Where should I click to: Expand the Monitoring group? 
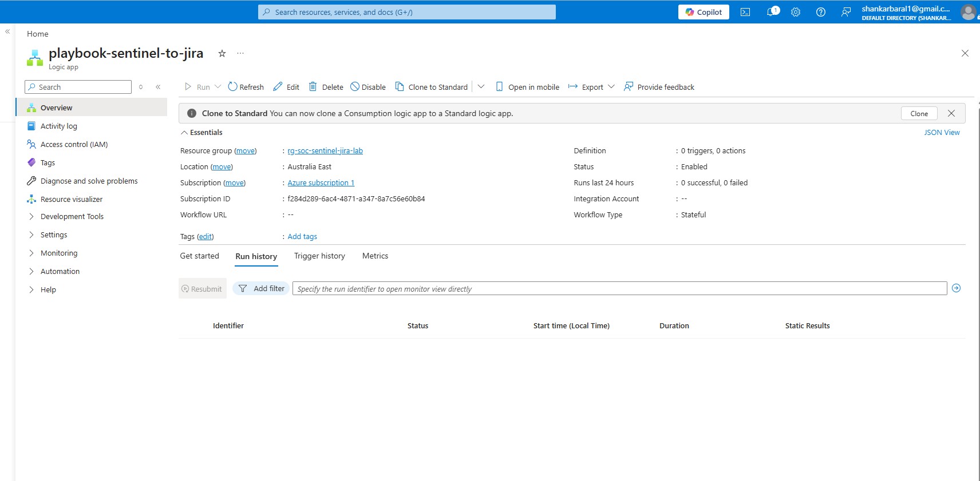pos(59,253)
